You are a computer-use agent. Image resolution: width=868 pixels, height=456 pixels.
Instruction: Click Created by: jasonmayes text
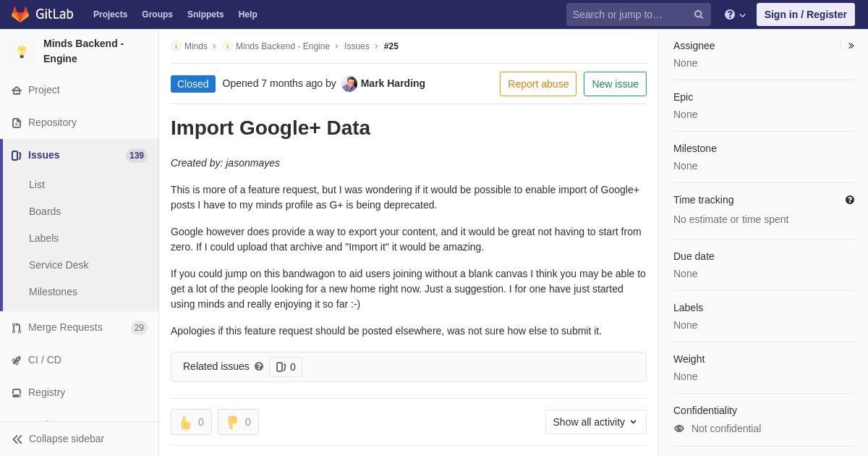coord(225,163)
